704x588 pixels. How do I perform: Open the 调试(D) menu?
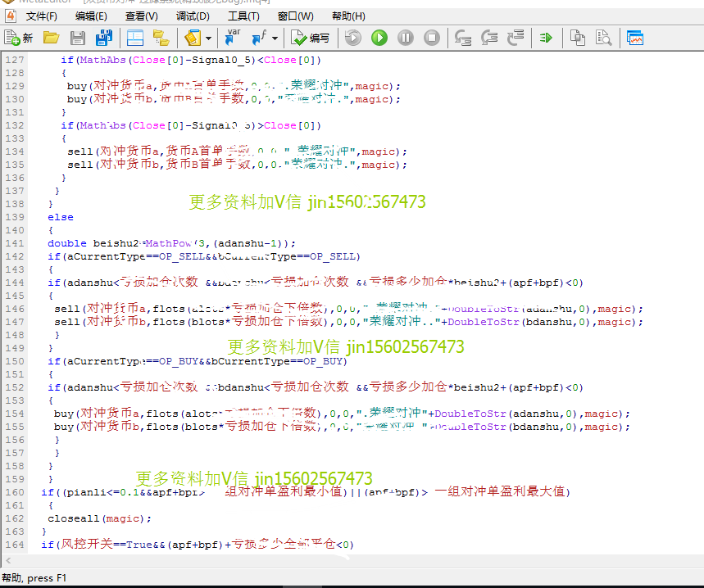pyautogui.click(x=193, y=16)
